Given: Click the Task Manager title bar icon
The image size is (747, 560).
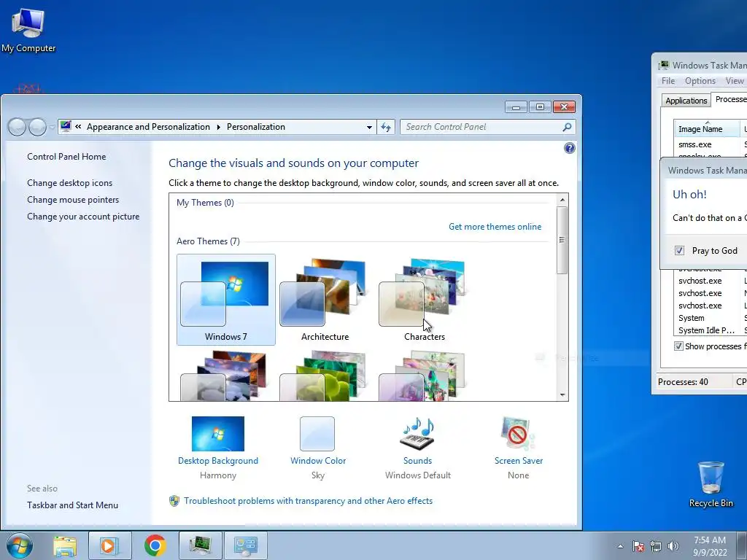Looking at the screenshot, I should pyautogui.click(x=664, y=65).
